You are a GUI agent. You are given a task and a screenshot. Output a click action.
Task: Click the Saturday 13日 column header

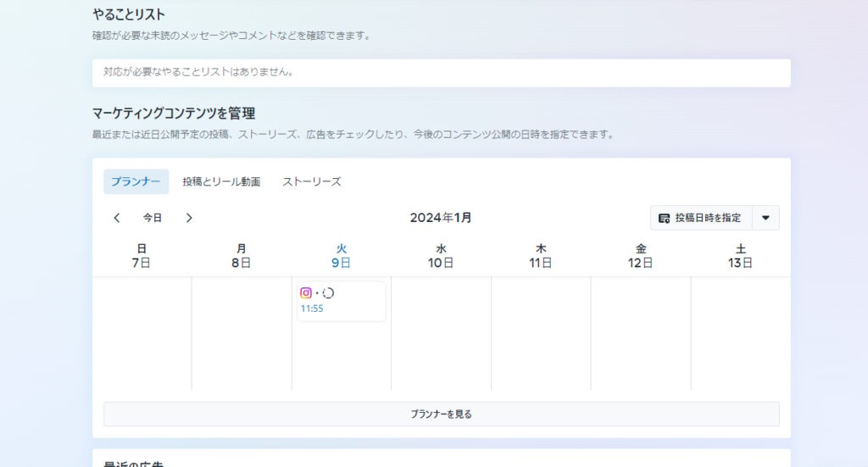(x=741, y=256)
